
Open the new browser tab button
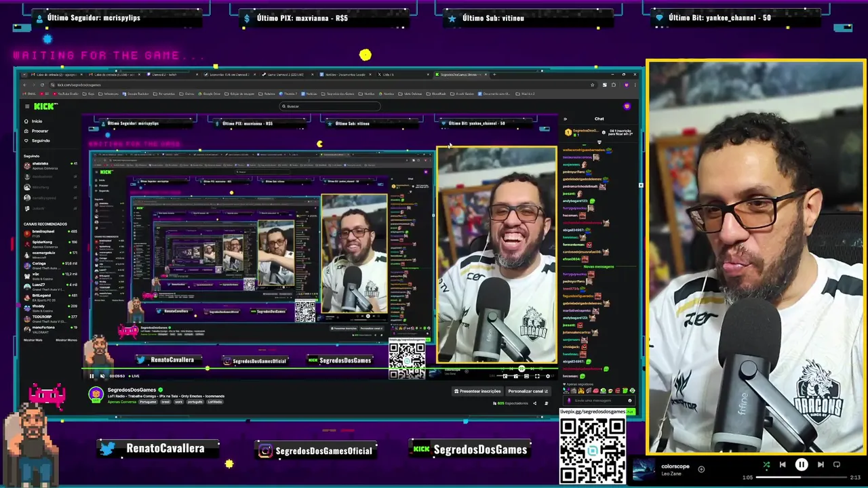click(494, 75)
